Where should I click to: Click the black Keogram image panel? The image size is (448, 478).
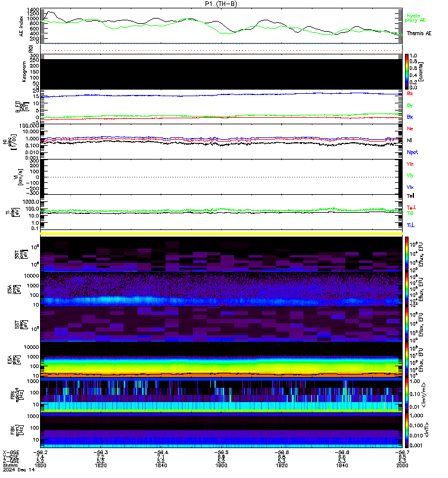pyautogui.click(x=221, y=74)
